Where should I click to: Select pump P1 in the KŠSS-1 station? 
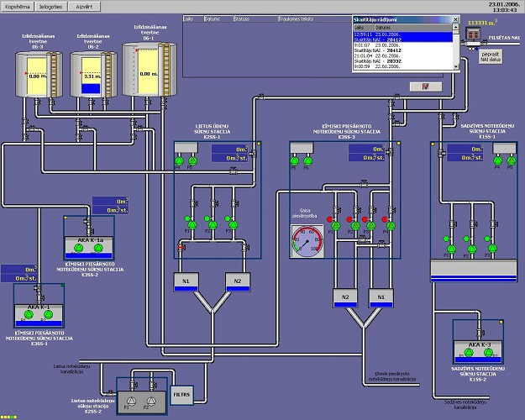pyautogui.click(x=192, y=225)
